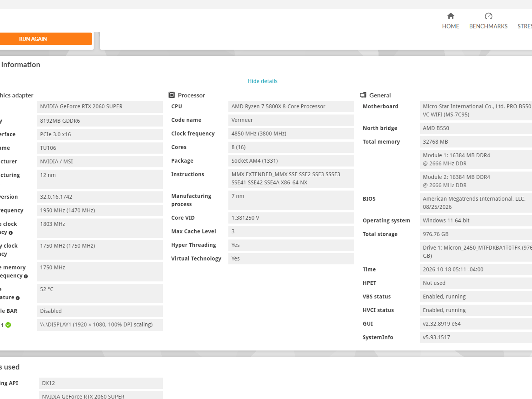Click the 7 nm manufacturing process value
Screen dimensions: 532x399
(291, 200)
